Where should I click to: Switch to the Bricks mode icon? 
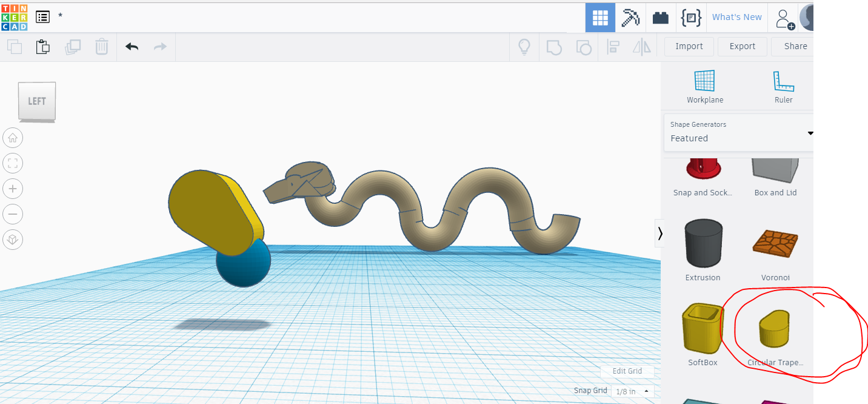tap(661, 18)
